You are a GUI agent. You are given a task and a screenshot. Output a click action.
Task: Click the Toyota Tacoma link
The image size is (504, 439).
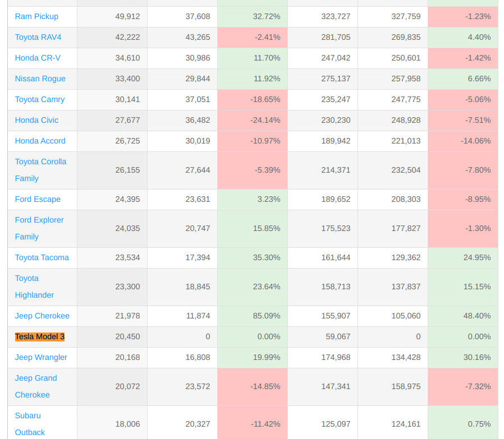click(x=42, y=257)
